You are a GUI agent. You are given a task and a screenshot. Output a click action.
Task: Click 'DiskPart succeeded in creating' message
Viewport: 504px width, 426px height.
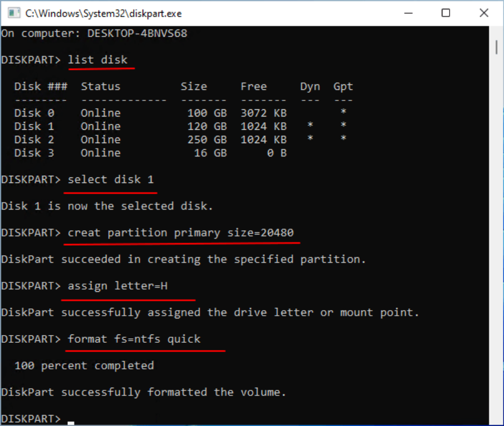click(184, 259)
